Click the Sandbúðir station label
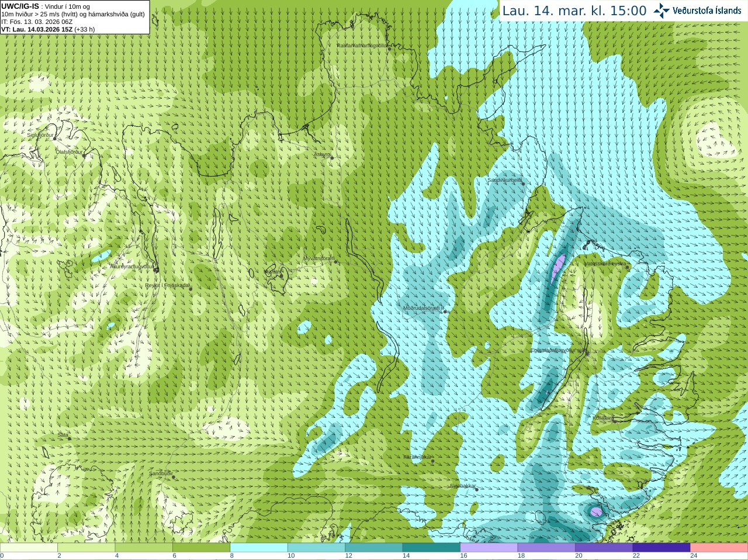 160,473
